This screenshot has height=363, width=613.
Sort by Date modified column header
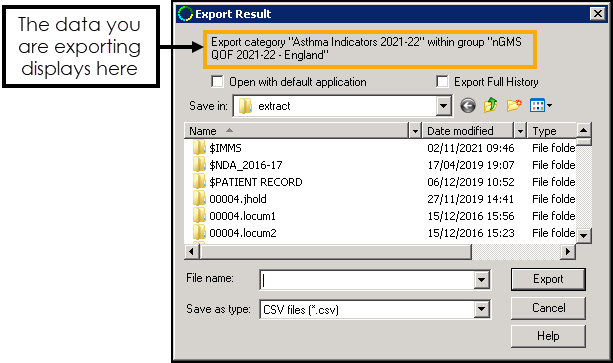point(468,131)
